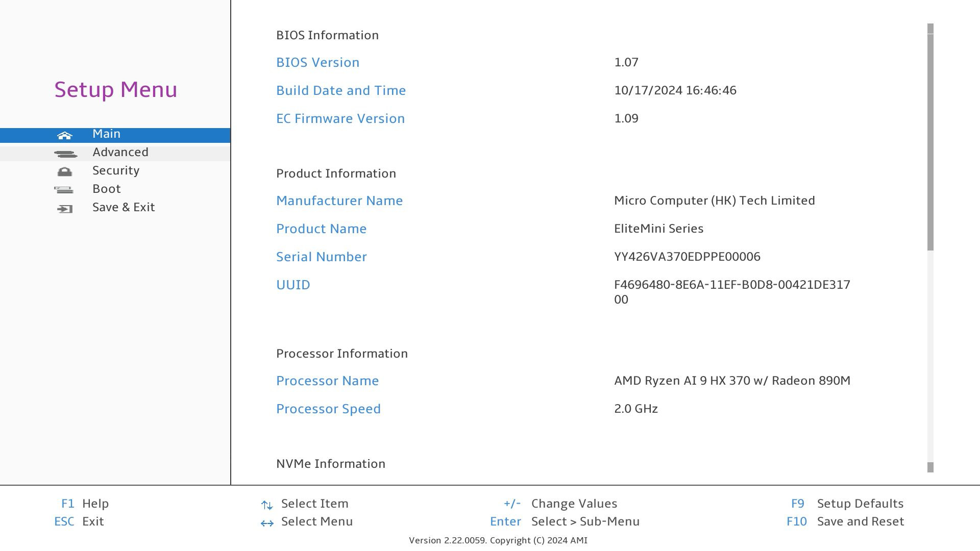Select the UUID label
980x551 pixels.
[293, 285]
